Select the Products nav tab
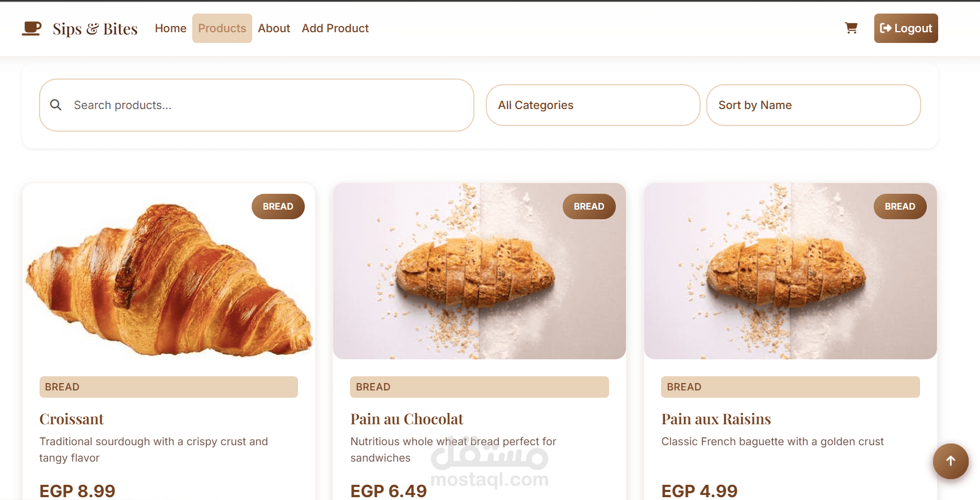980x500 pixels. point(222,28)
